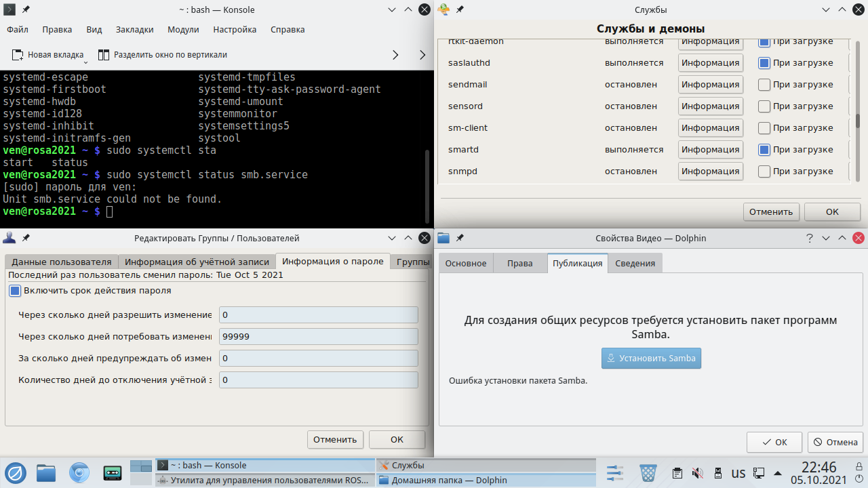Open the Закладки menu in Konsole
Screen dimensions: 868x488
[x=134, y=30]
